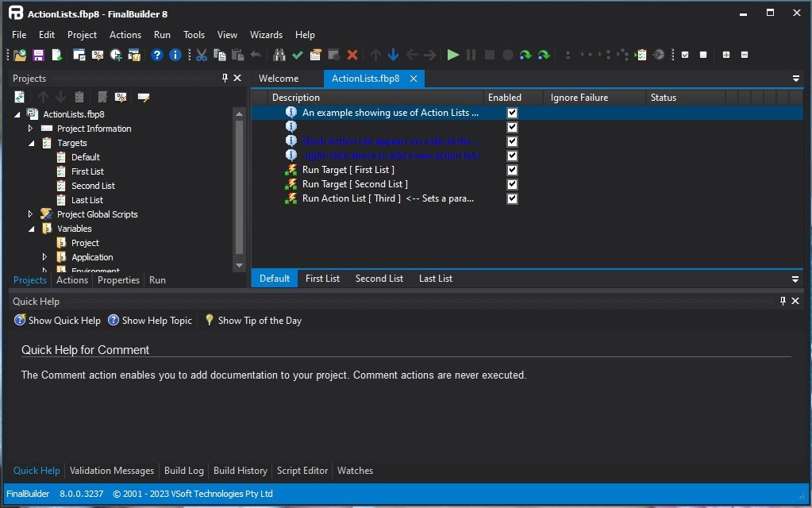Screen dimensions: 812x508
Task: Click the green checkmark validate icon
Action: pyautogui.click(x=297, y=55)
